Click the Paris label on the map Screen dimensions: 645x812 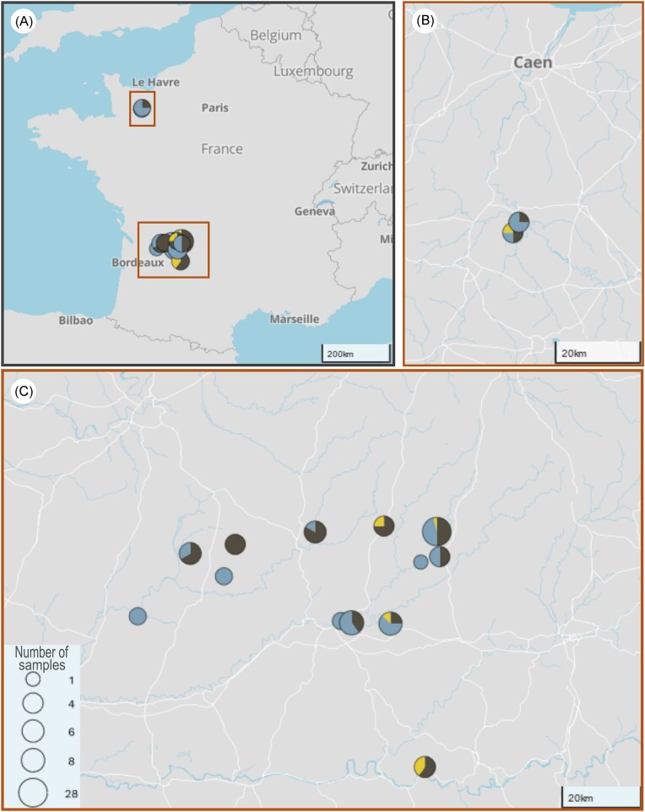point(214,108)
